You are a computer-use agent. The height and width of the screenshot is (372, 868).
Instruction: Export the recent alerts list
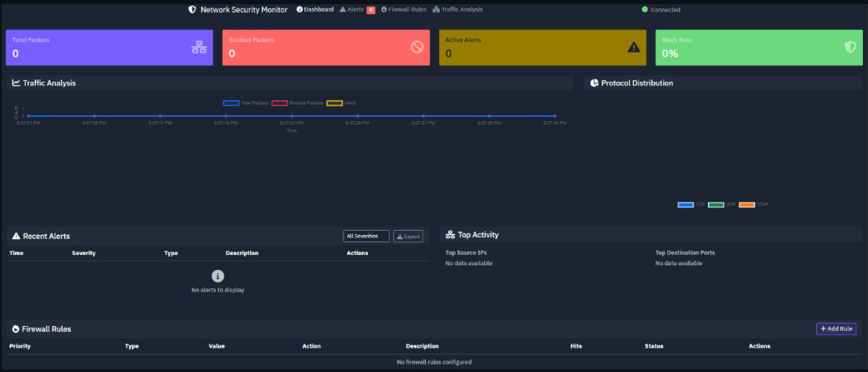click(408, 237)
